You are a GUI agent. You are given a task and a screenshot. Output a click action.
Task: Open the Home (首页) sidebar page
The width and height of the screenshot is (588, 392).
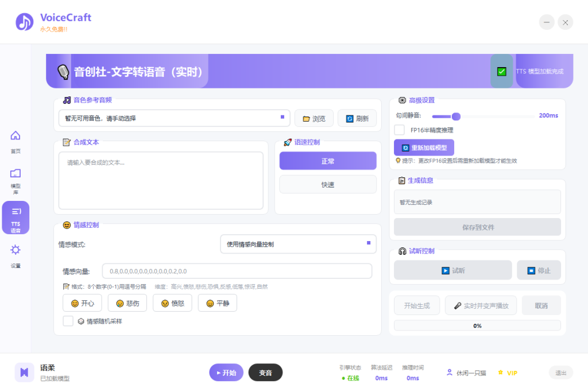coord(16,142)
